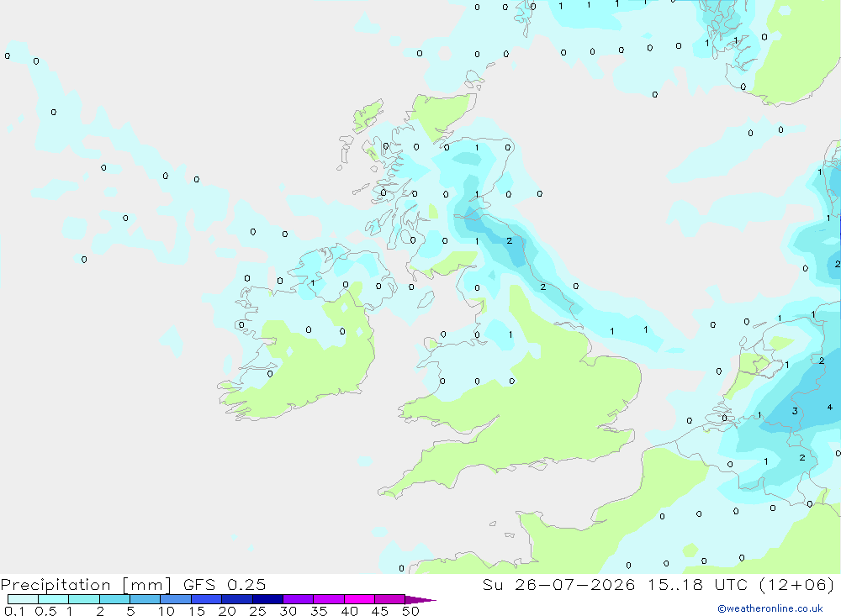Pick the 10–15 mm legend color box
Image resolution: width=841 pixels, height=616 pixels.
click(176, 599)
